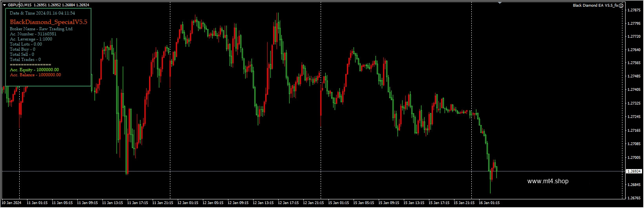
Task: Click the Ac. Laverage - 1:1000 line
Action: click(31, 39)
